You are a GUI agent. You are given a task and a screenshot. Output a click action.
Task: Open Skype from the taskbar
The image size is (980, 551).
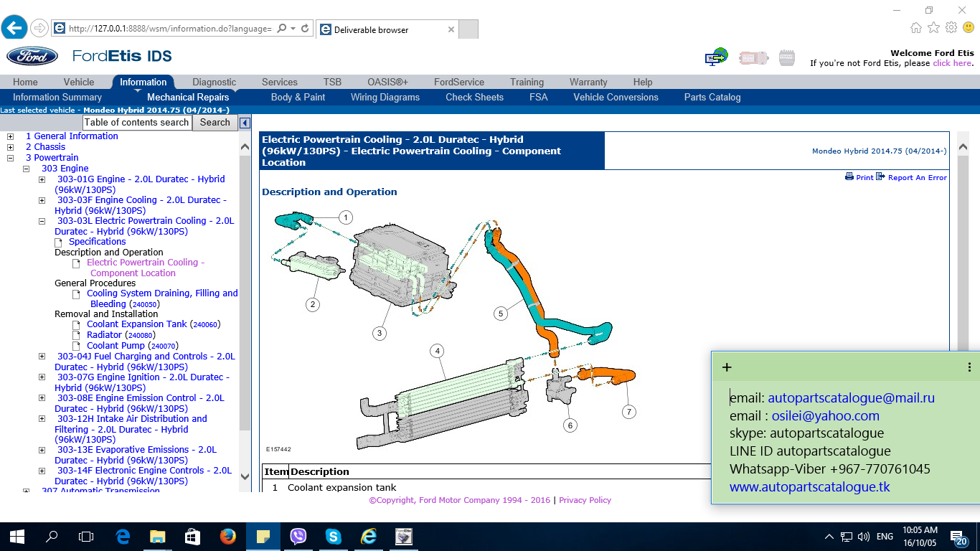[x=334, y=537]
